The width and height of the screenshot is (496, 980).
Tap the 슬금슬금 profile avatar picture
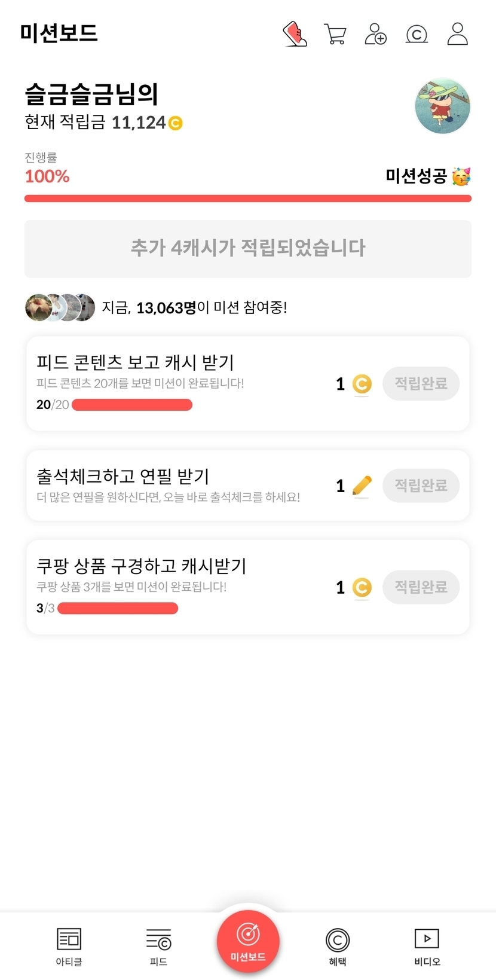(442, 106)
